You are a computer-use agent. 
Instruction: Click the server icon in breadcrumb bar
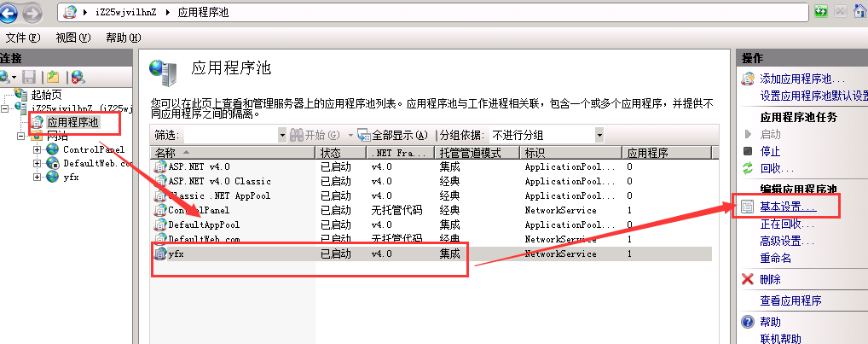pyautogui.click(x=70, y=12)
